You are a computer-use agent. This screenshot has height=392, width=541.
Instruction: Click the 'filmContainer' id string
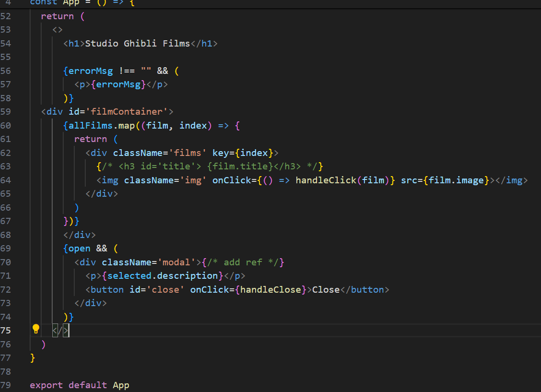click(x=127, y=112)
